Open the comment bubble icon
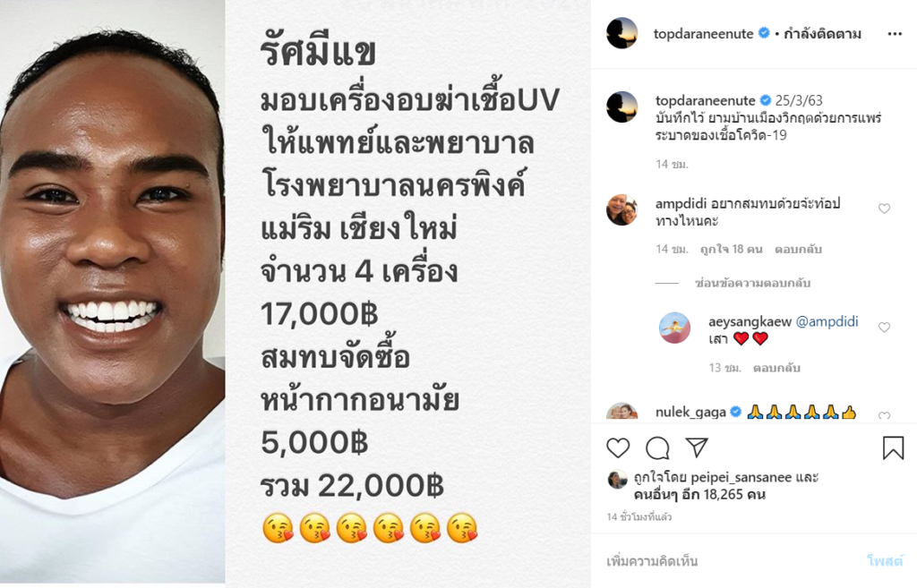 tap(657, 448)
